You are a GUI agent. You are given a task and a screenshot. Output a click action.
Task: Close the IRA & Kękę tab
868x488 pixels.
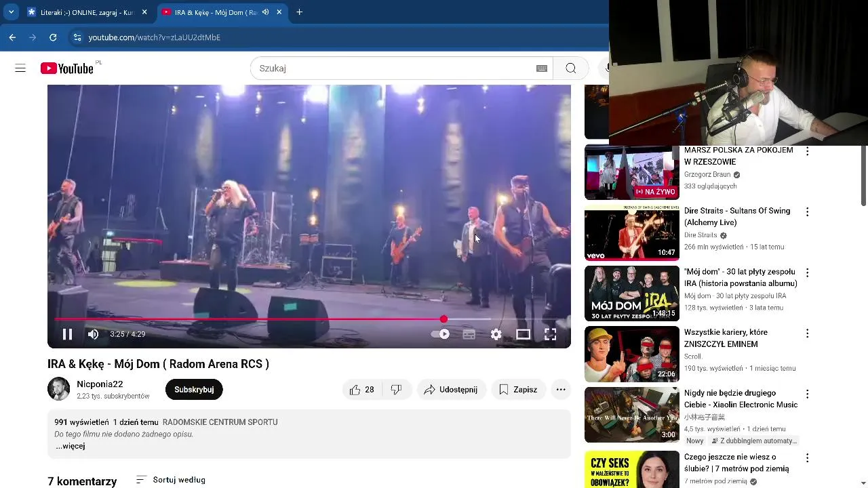[x=279, y=12]
